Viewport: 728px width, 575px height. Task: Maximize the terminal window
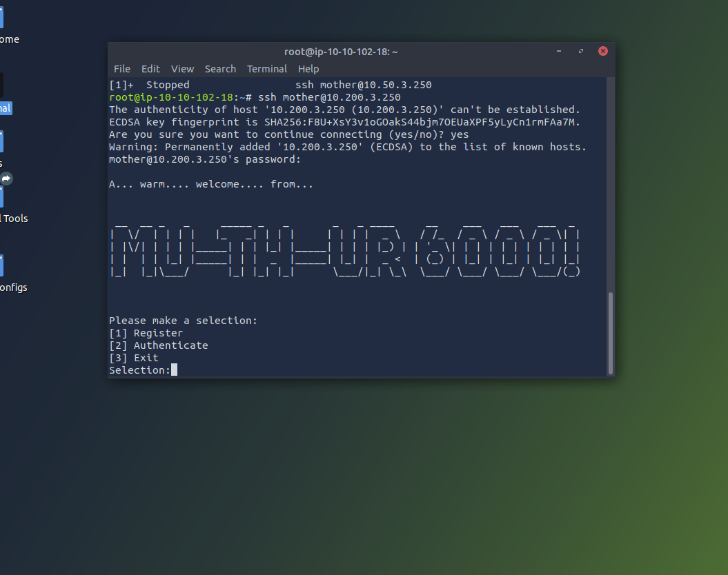coord(581,51)
